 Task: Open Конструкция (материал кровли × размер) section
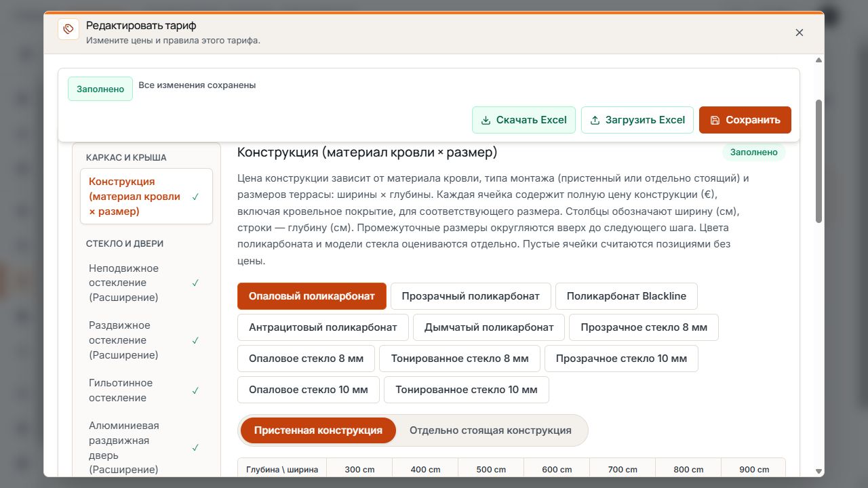tap(146, 197)
